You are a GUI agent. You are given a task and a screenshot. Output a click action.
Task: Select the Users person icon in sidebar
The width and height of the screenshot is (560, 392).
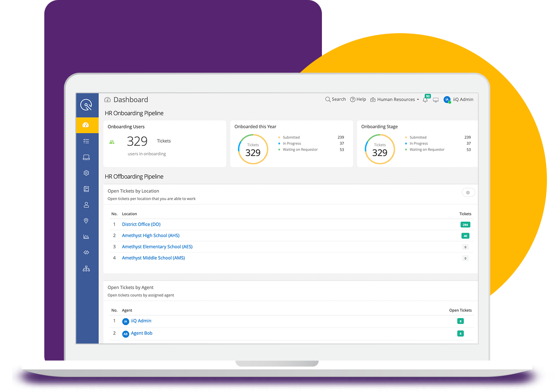point(86,205)
